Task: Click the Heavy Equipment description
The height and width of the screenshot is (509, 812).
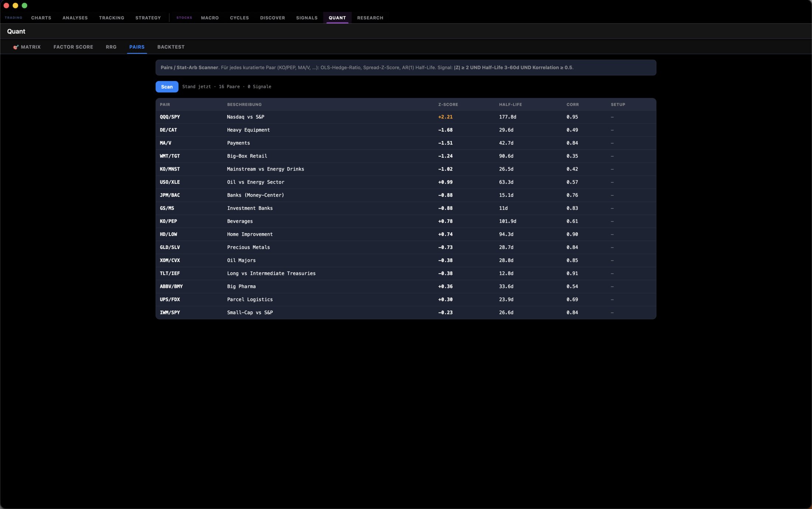Action: [x=248, y=130]
